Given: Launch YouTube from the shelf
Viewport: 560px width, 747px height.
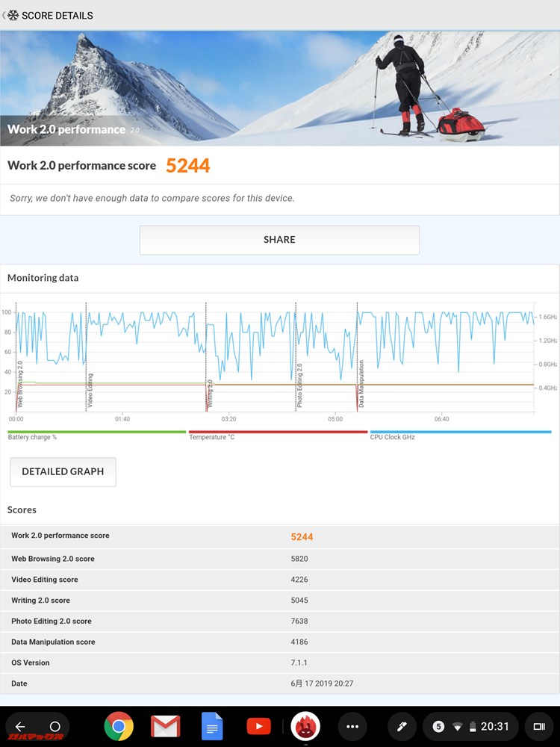Looking at the screenshot, I should (x=258, y=726).
